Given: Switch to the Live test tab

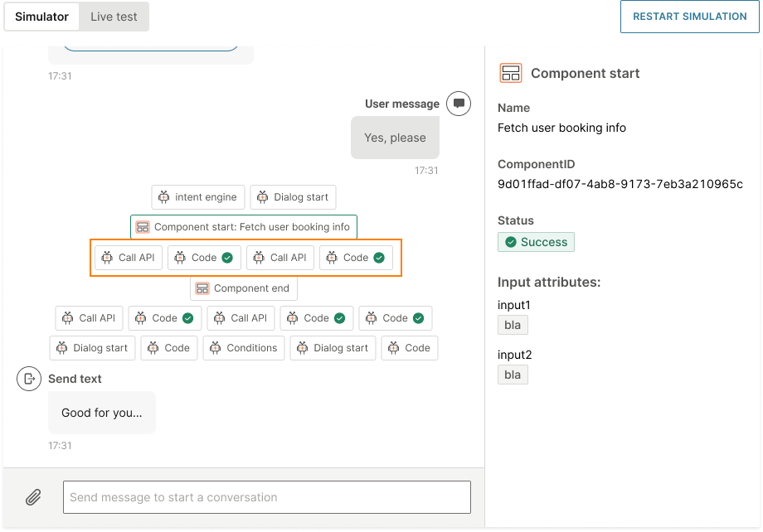Looking at the screenshot, I should [x=114, y=17].
